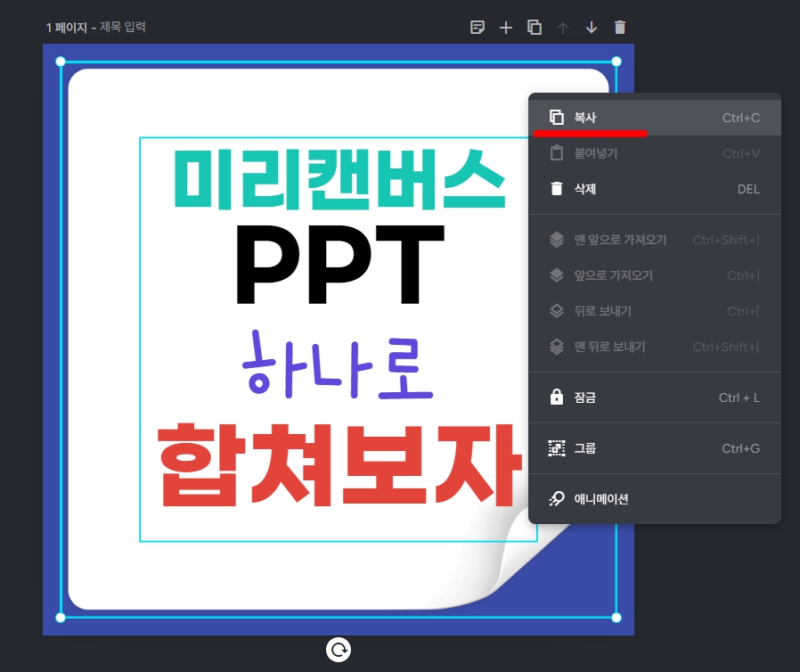The image size is (800, 672).
Task: Add a new page with the plus icon
Action: (506, 27)
